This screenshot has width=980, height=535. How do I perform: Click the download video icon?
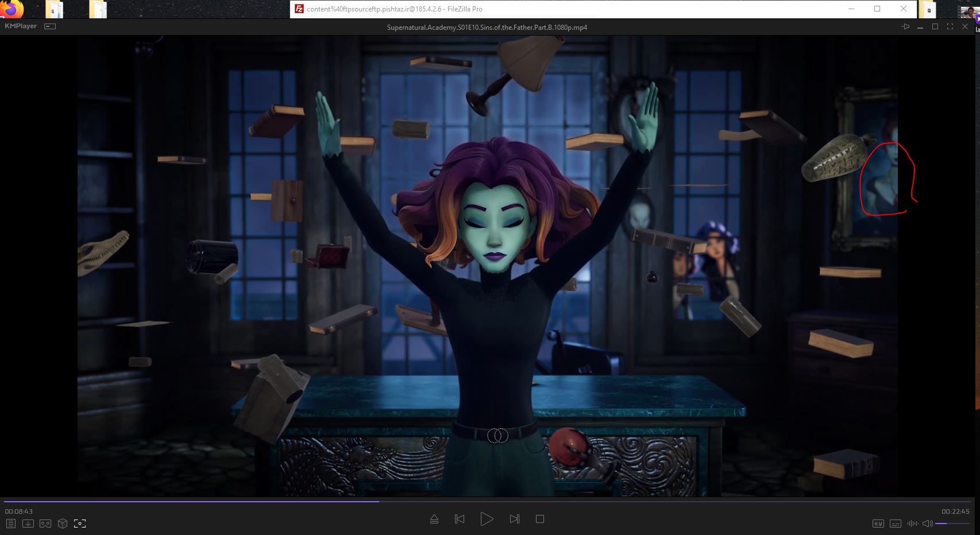coord(28,524)
